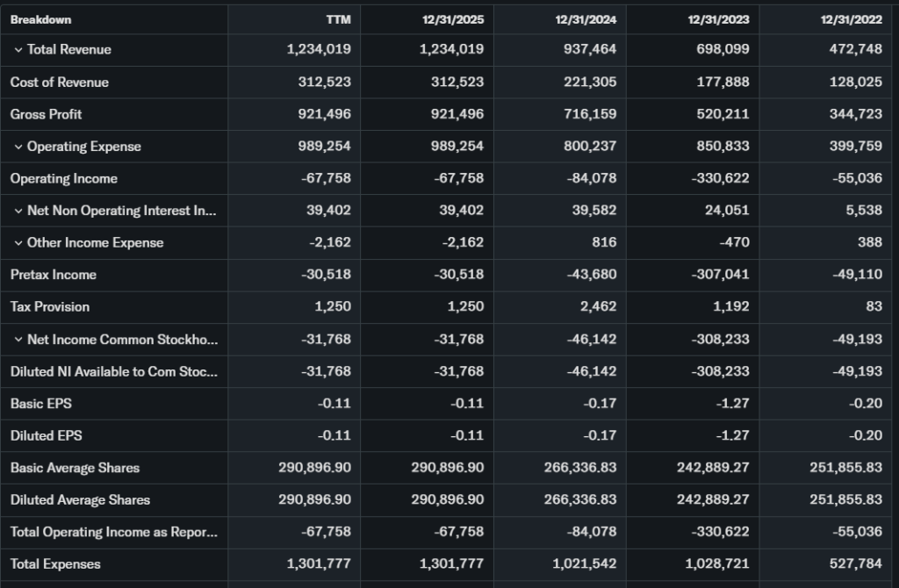Expand the Total Revenue row chevron
The height and width of the screenshot is (588, 899).
coord(18,50)
